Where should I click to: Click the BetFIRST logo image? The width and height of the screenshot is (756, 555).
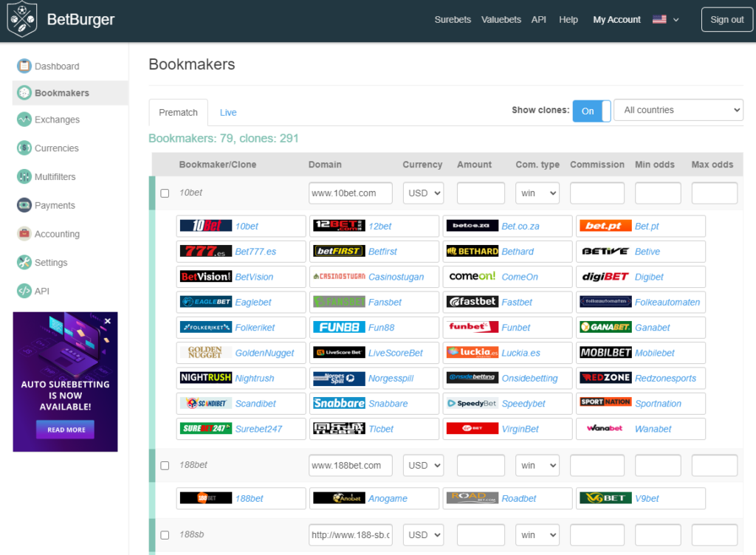click(x=339, y=251)
